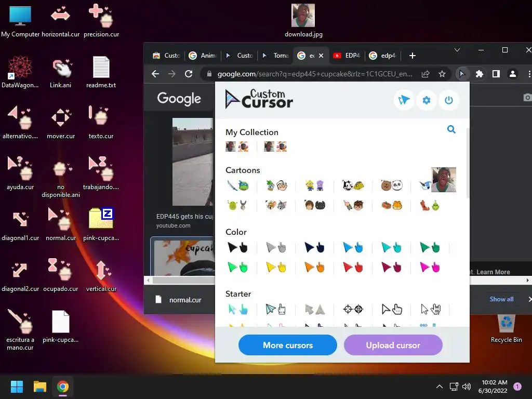Image resolution: width=532 pixels, height=399 pixels.
Task: Click the horizontal scrollbar on the page
Action: pos(183,280)
